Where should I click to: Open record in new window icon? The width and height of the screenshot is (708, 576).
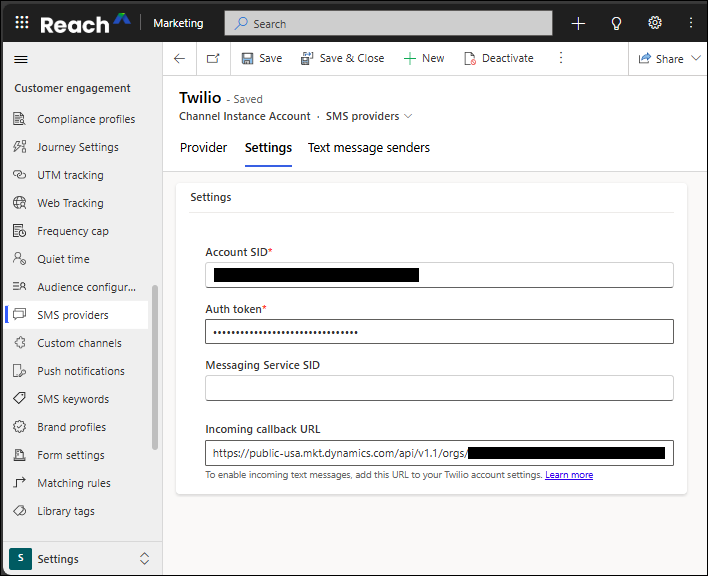[x=213, y=59]
